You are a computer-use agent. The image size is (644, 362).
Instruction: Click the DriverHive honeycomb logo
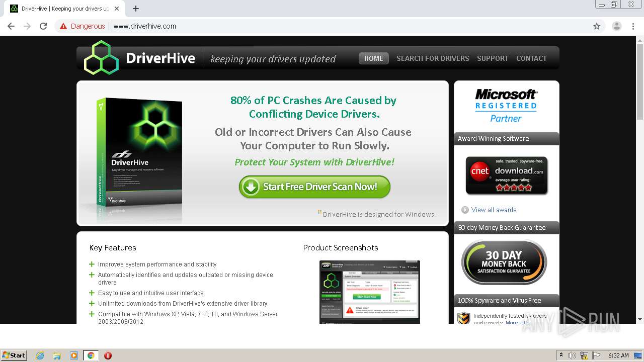click(x=101, y=58)
